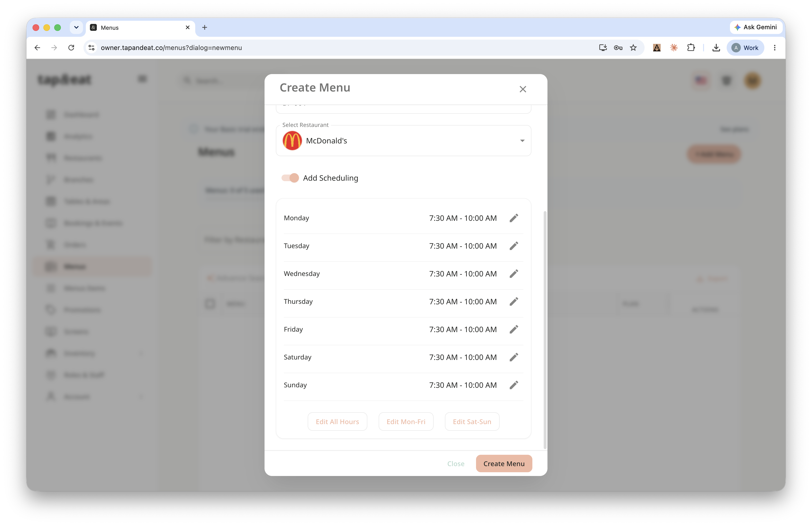Screen dimensions: 812x526
Task: Open the tab search dropdown arrow
Action: click(x=76, y=27)
